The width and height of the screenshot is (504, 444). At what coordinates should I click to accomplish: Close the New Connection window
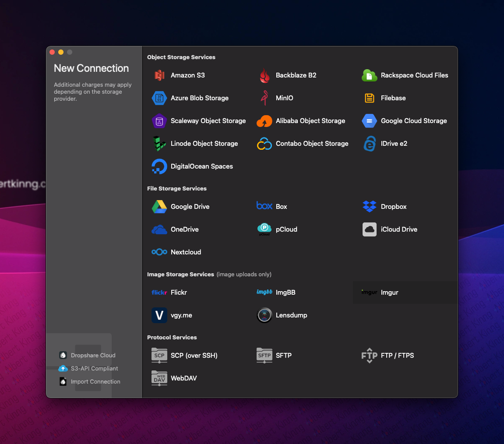tap(52, 52)
